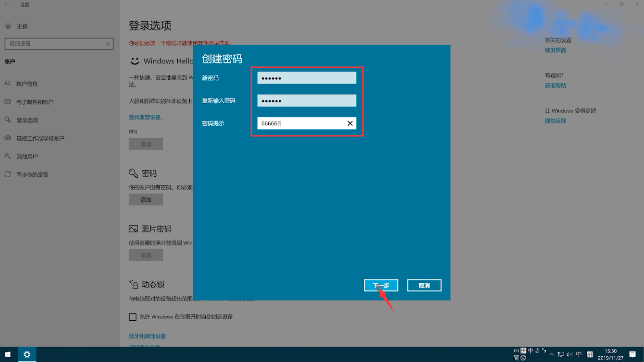This screenshot has height=362, width=644.
Task: Click the Windows Hello smiley face icon
Action: pyautogui.click(x=135, y=61)
